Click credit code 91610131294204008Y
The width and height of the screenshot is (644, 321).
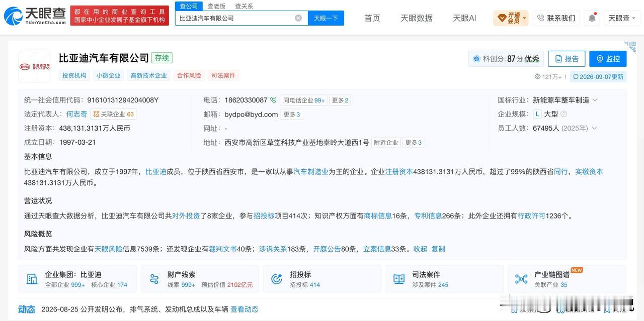[x=123, y=100]
